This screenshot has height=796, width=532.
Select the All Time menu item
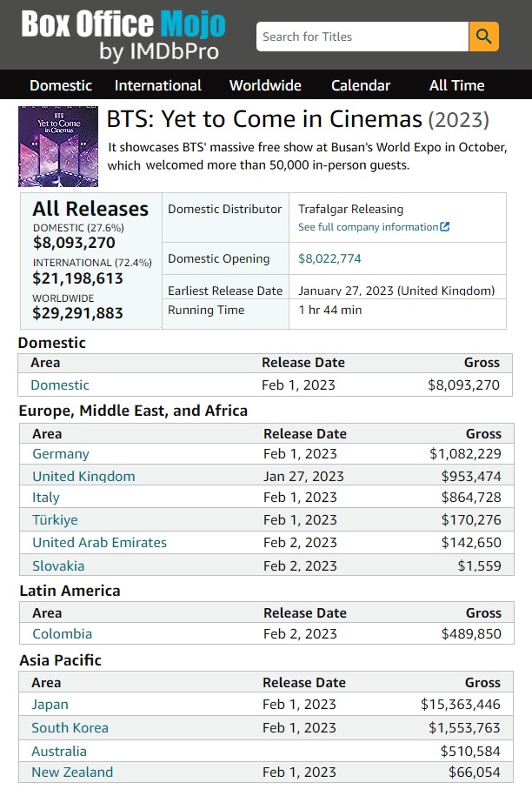[457, 85]
